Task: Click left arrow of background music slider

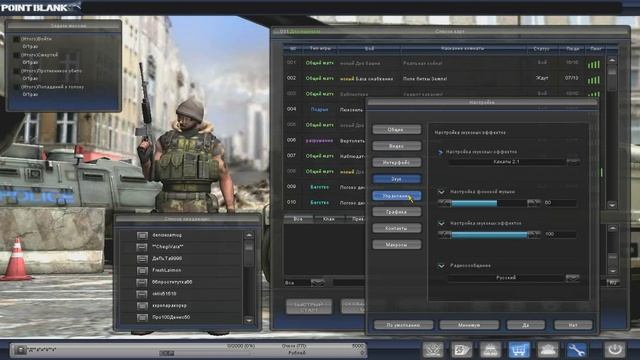Action: click(x=444, y=202)
